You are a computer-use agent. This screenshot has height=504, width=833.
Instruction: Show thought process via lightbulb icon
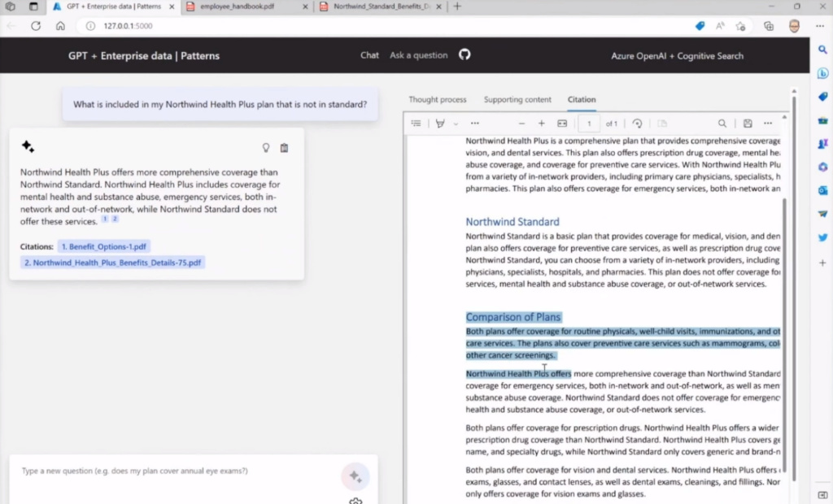tap(266, 148)
